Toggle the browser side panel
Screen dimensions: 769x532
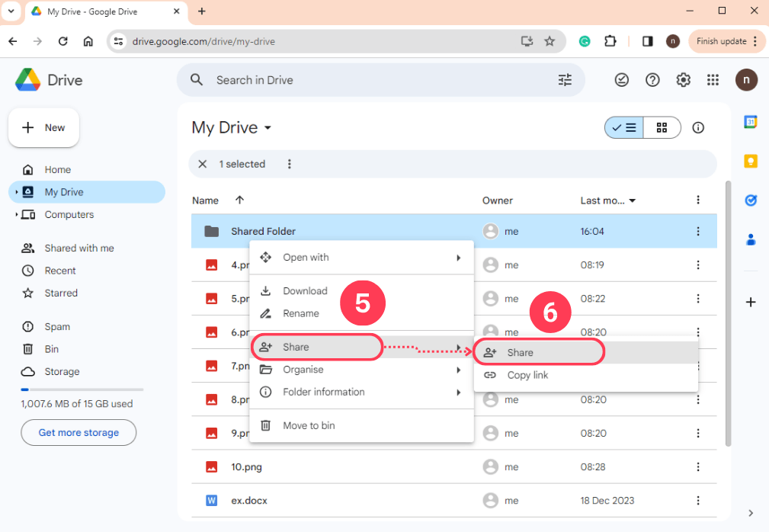click(647, 41)
